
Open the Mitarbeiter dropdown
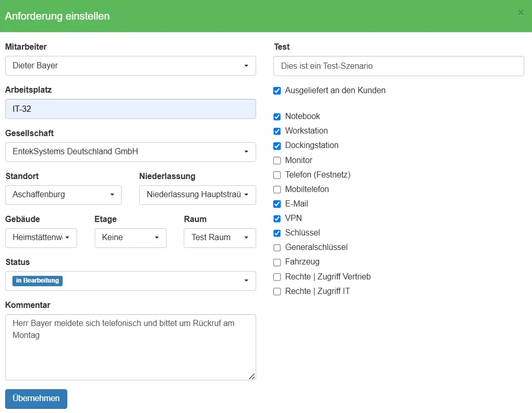point(130,66)
